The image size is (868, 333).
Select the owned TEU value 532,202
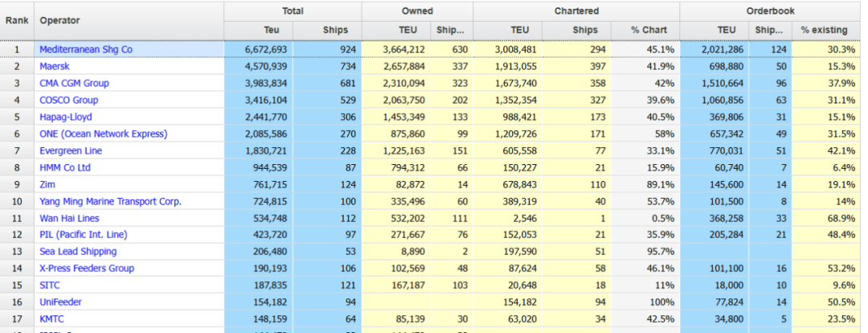click(396, 218)
